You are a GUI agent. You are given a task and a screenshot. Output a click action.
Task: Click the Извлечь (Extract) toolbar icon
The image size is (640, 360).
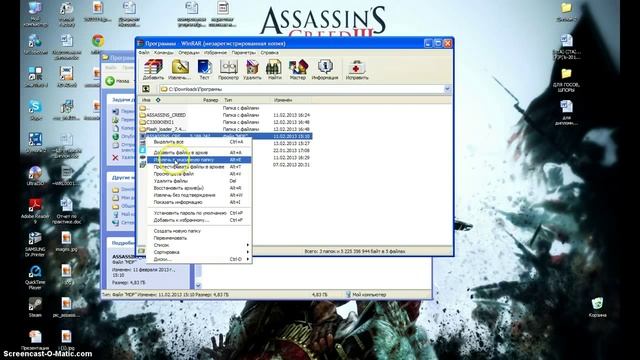tap(180, 69)
